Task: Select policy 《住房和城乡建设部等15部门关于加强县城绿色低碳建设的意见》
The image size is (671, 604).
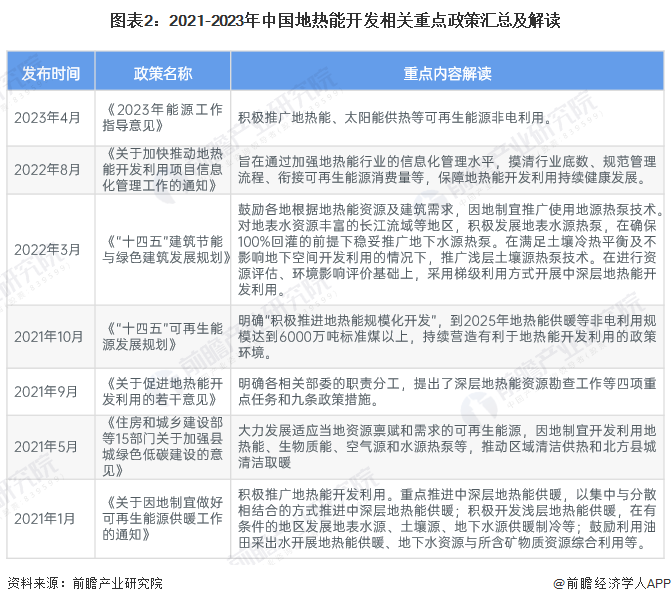Action: point(163,447)
